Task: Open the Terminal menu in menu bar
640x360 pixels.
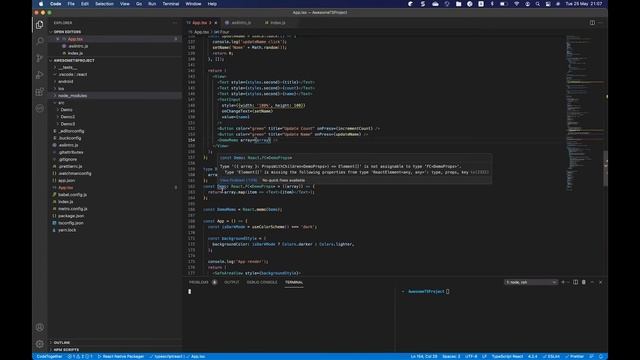Action: (x=171, y=4)
